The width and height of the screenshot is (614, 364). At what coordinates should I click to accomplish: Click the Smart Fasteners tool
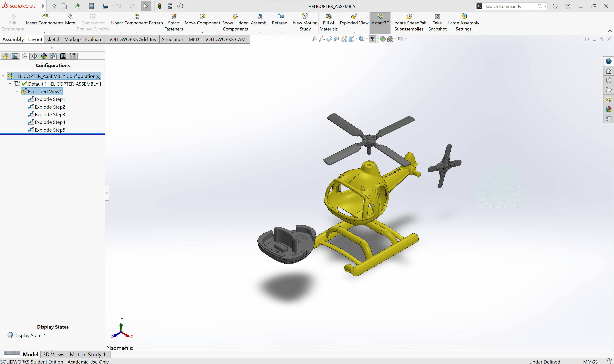(173, 22)
